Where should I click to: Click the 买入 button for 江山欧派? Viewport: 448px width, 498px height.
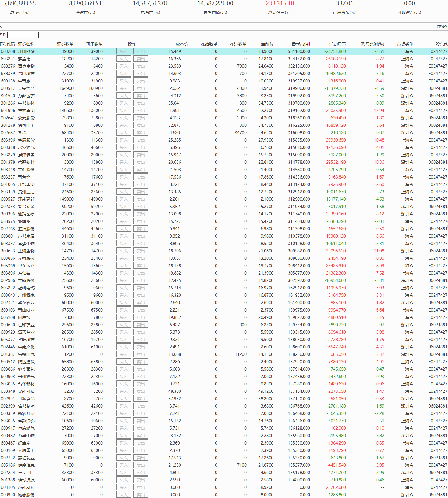click(x=124, y=51)
